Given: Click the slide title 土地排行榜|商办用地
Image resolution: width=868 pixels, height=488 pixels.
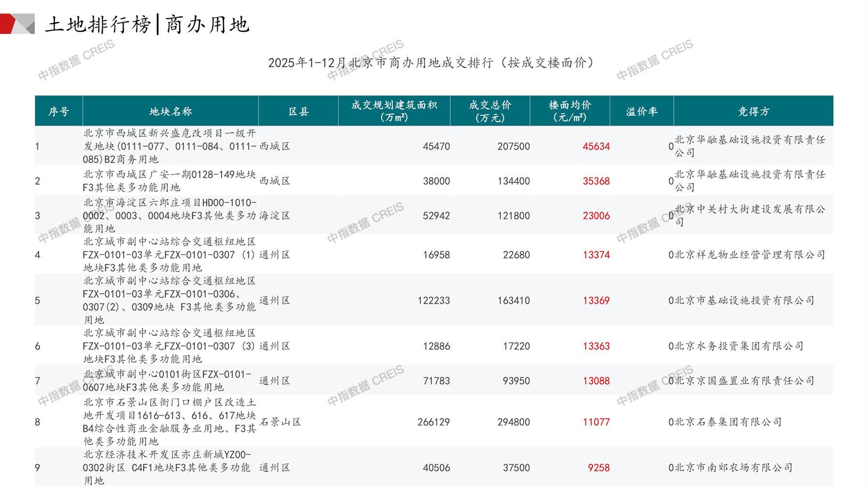Looking at the screenshot, I should pos(147,25).
